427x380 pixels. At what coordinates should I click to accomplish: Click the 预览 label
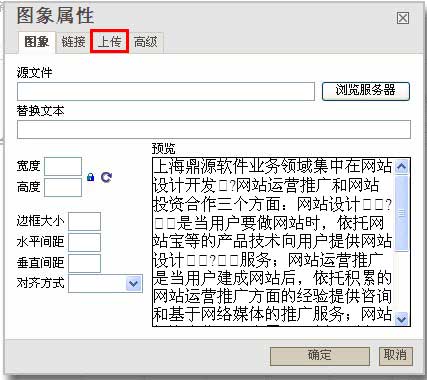click(x=163, y=149)
